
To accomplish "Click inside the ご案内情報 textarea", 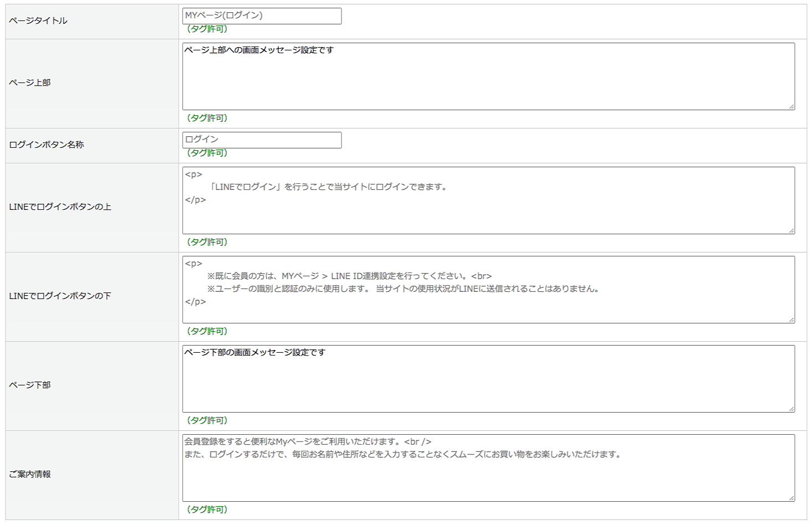I will (488, 468).
